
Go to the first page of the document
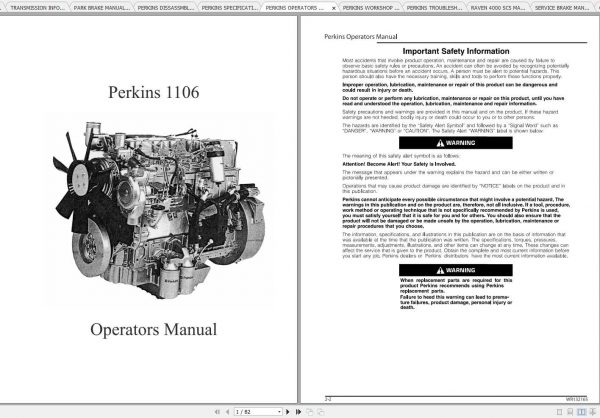click(217, 412)
